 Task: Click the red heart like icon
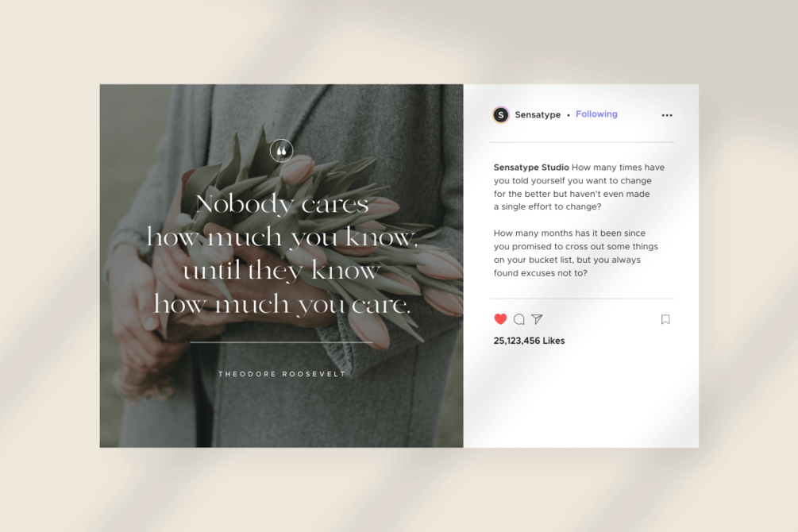coord(500,319)
